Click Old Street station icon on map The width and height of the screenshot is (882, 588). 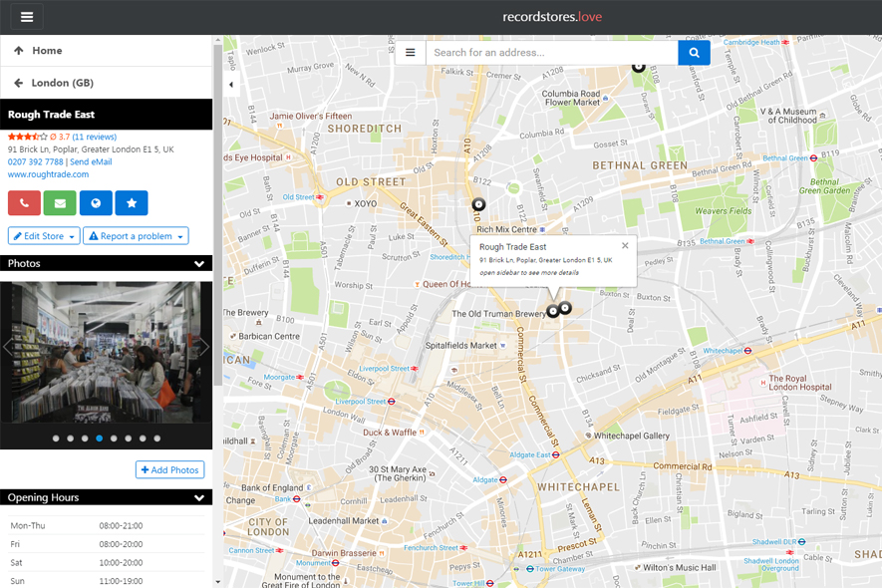click(320, 197)
